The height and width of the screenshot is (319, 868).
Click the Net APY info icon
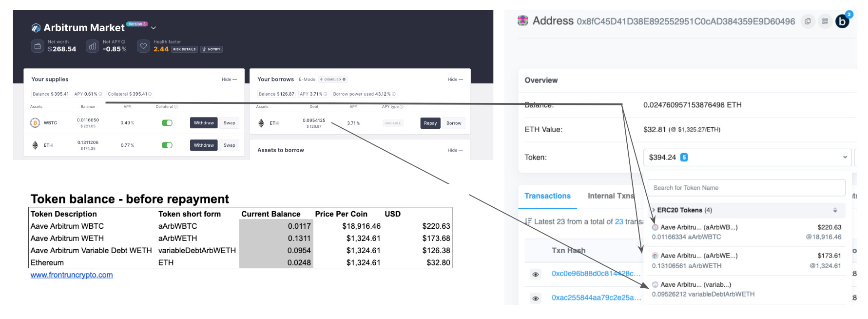pos(123,42)
